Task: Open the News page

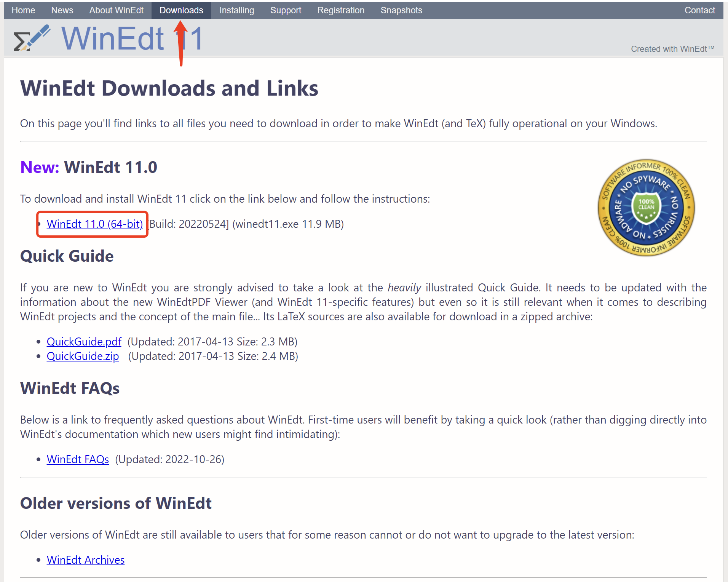Action: (x=62, y=10)
